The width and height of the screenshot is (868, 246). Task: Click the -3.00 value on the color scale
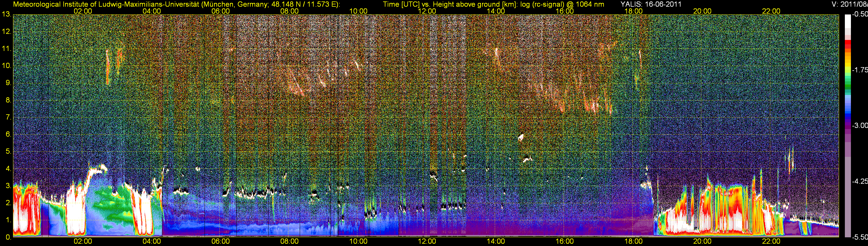click(860, 125)
